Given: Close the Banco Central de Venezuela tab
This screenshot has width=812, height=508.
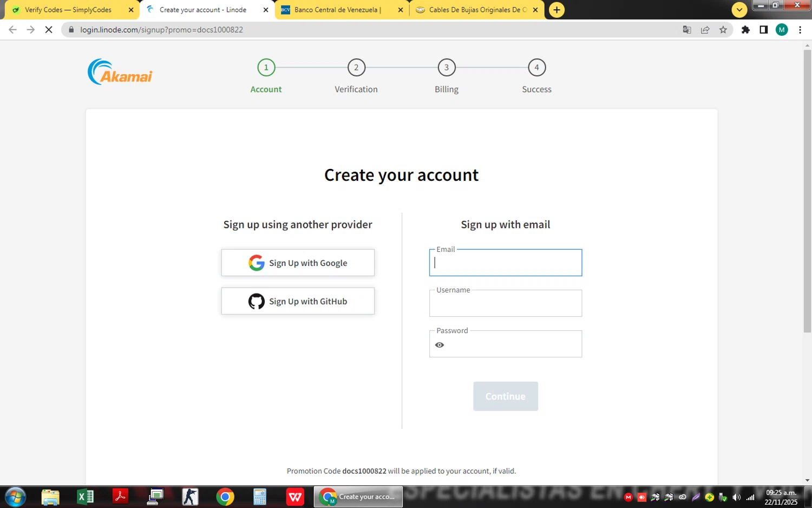Looking at the screenshot, I should pyautogui.click(x=400, y=10).
